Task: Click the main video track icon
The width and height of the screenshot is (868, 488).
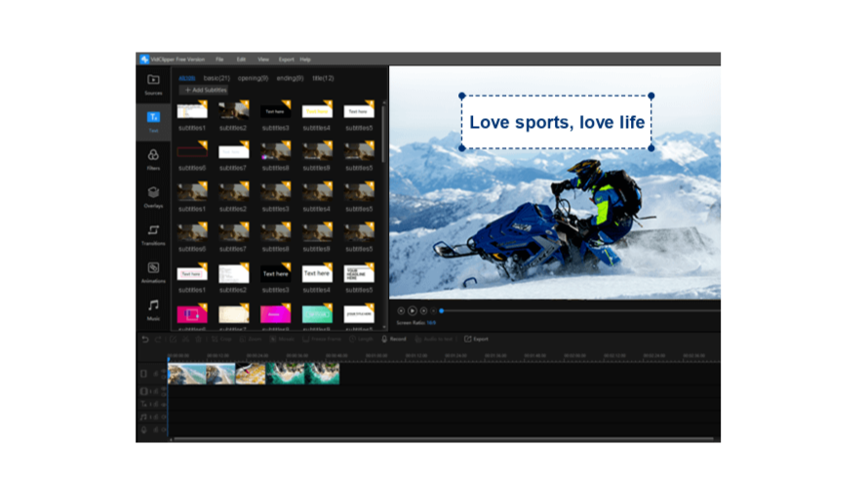Action: [144, 374]
